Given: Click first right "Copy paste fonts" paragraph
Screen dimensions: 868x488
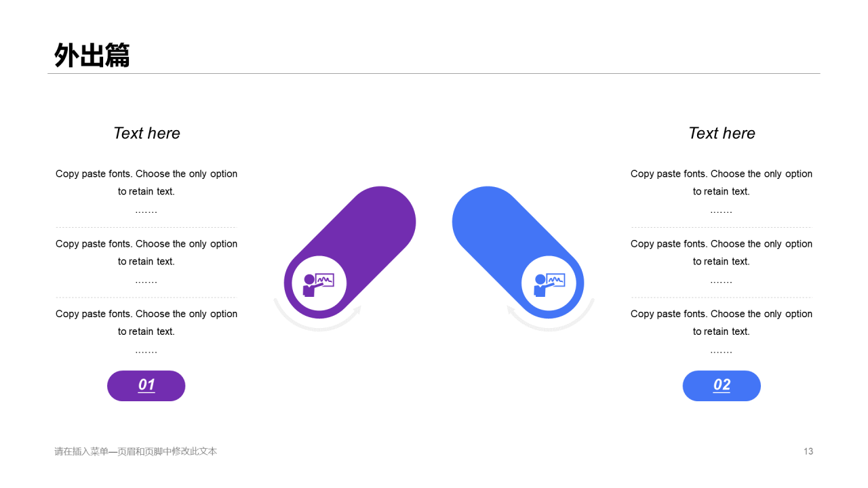Looking at the screenshot, I should pyautogui.click(x=722, y=191).
